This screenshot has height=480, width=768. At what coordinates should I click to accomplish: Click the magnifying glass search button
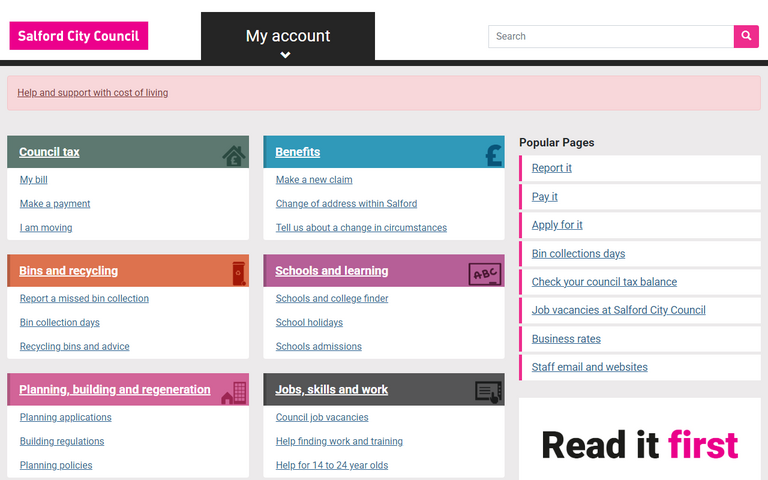pyautogui.click(x=746, y=36)
